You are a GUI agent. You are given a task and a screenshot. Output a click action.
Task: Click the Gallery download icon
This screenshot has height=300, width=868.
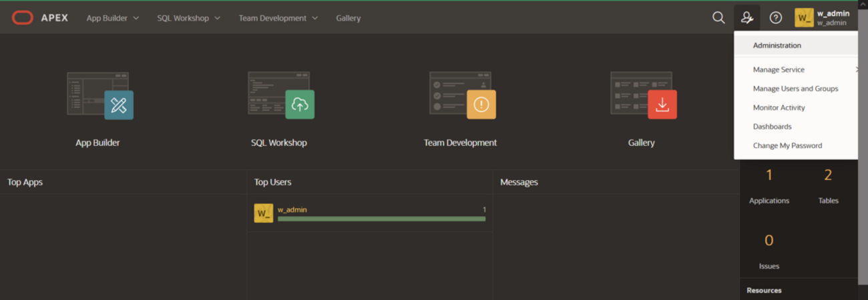(662, 105)
